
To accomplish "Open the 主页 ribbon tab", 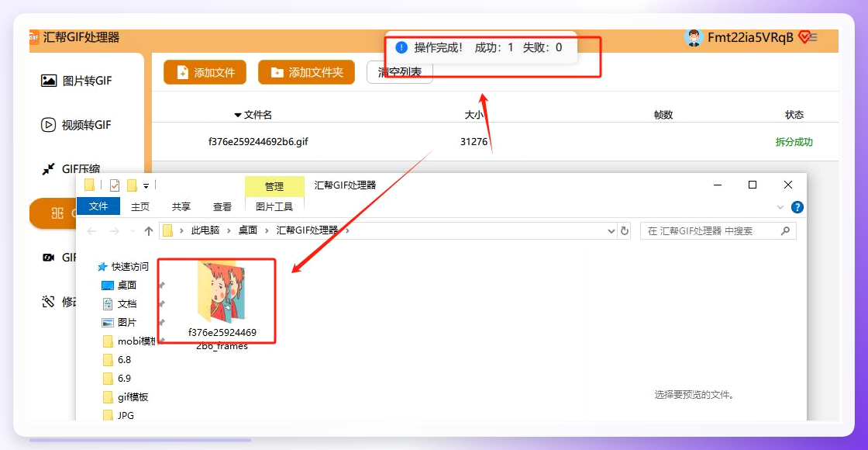I will pyautogui.click(x=140, y=206).
